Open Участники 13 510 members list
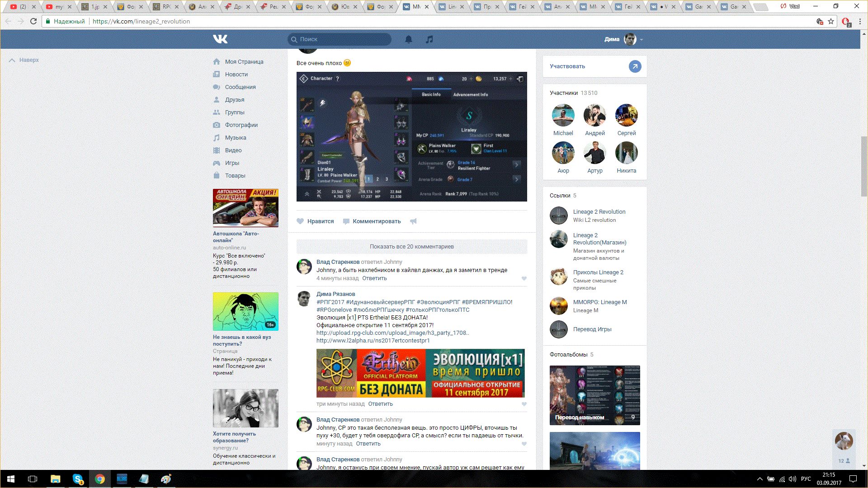Screen dimensions: 868x488 [x=573, y=93]
